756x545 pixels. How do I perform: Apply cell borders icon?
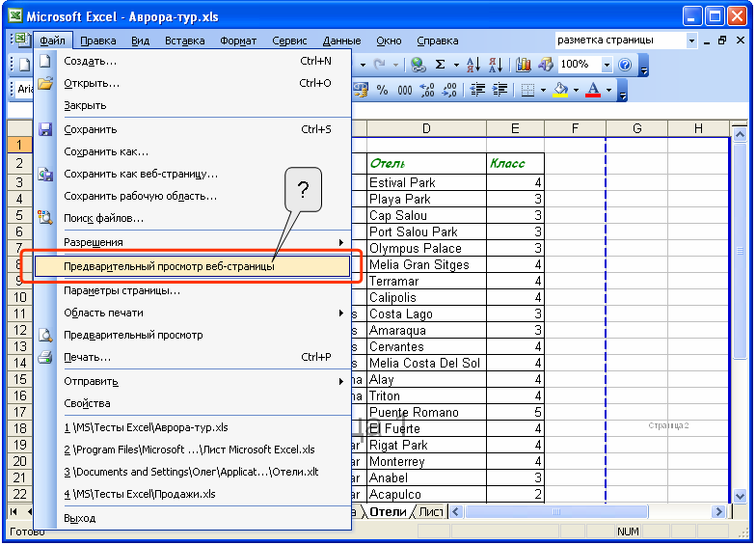pos(528,90)
